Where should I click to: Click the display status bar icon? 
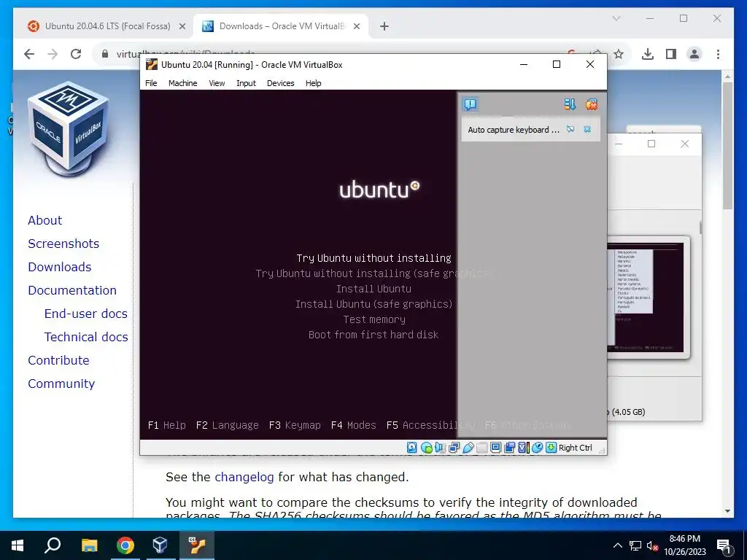click(495, 448)
